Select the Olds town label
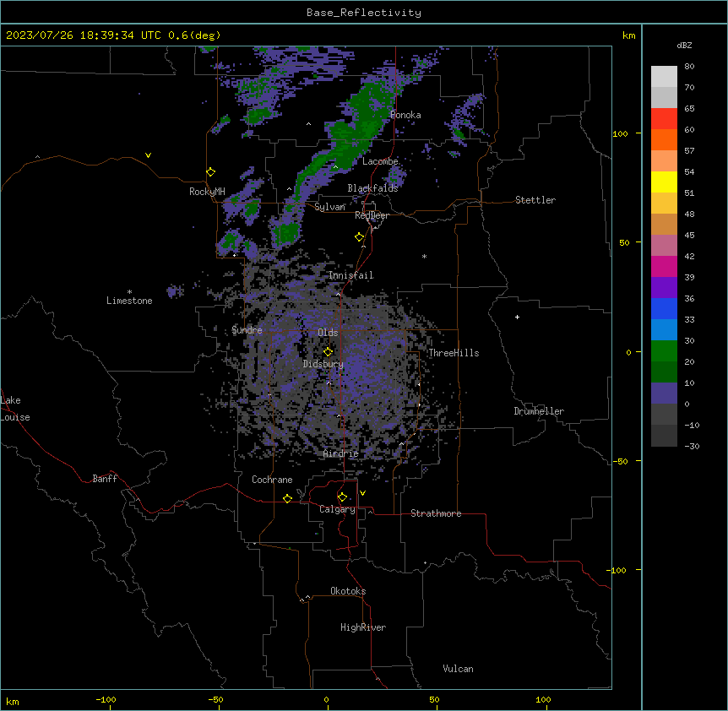The width and height of the screenshot is (728, 711). pyautogui.click(x=328, y=333)
